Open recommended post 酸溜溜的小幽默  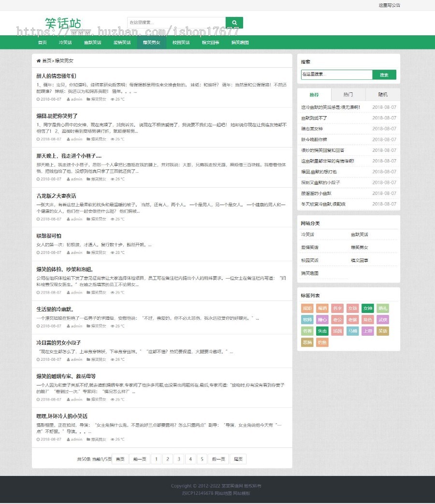316,193
